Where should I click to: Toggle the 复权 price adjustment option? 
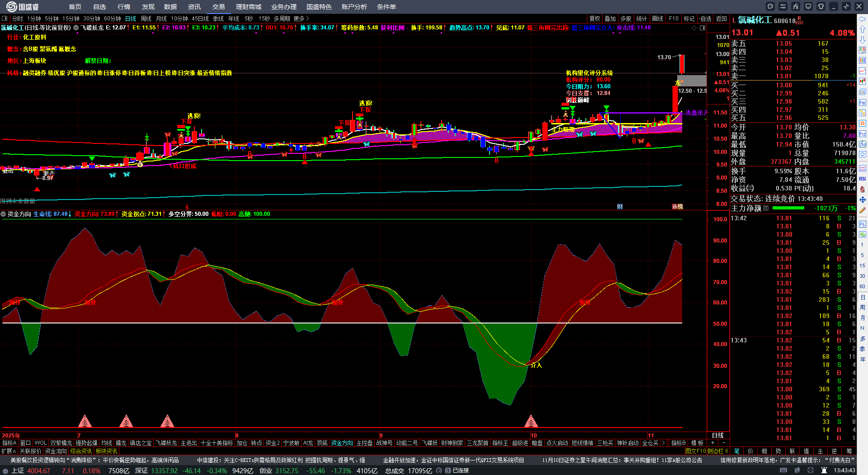point(594,19)
